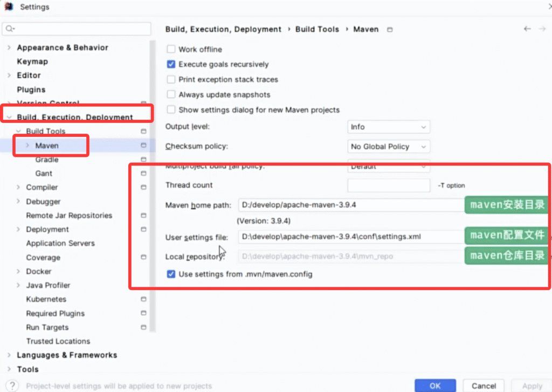
Task: Click the Thread count input field
Action: pos(389,185)
